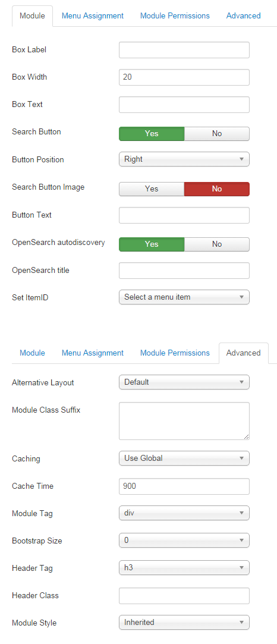Switch to Module tab in lower panel
277x644 pixels.
point(33,353)
